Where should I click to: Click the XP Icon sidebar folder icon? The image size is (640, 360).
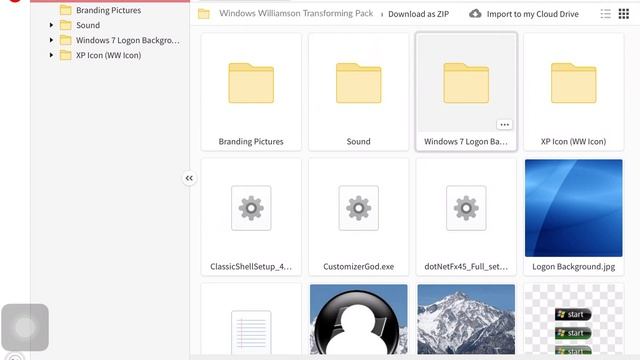tap(66, 55)
